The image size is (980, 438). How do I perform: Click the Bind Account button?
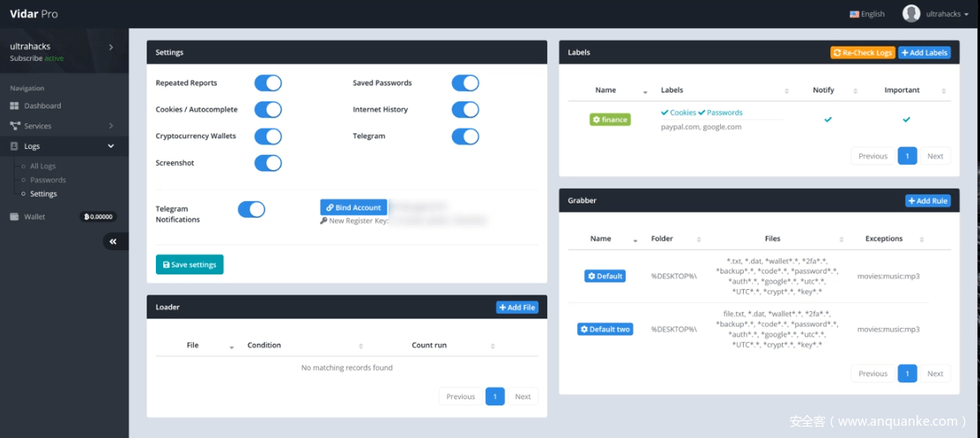353,207
